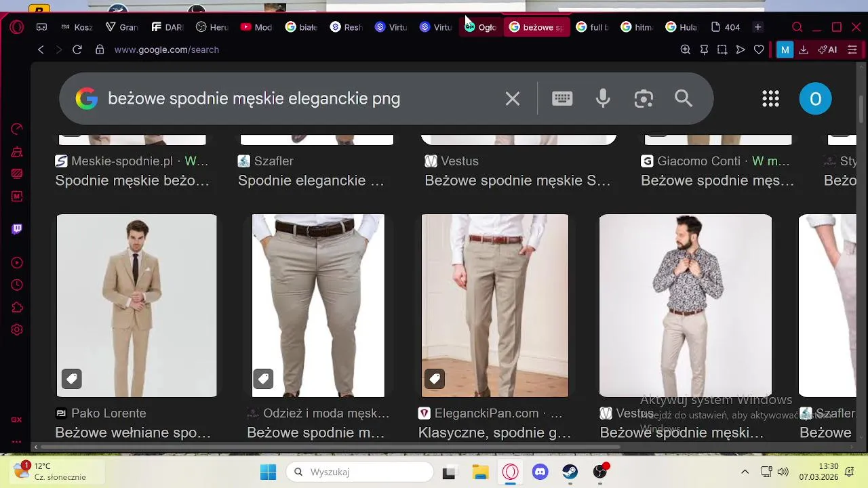Switch to the YouTube 'Mod' tab
The image size is (868, 488).
click(256, 27)
